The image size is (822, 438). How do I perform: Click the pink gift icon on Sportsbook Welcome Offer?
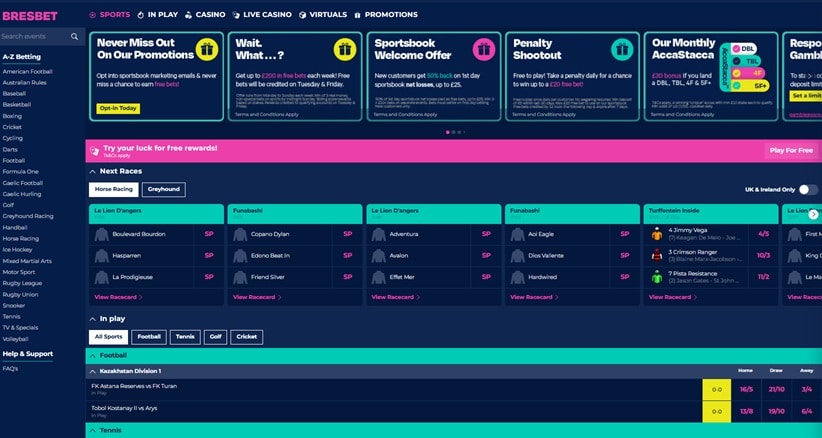click(x=484, y=50)
